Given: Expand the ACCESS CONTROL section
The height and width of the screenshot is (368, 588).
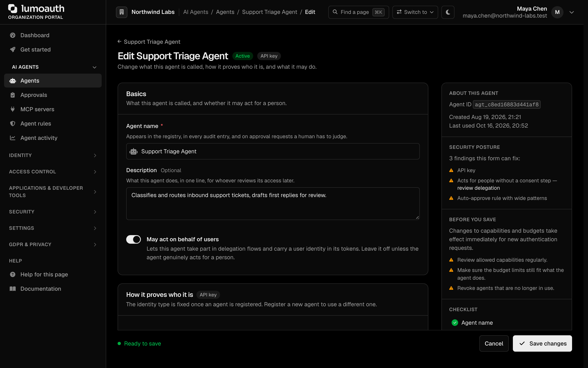Looking at the screenshot, I should point(53,172).
